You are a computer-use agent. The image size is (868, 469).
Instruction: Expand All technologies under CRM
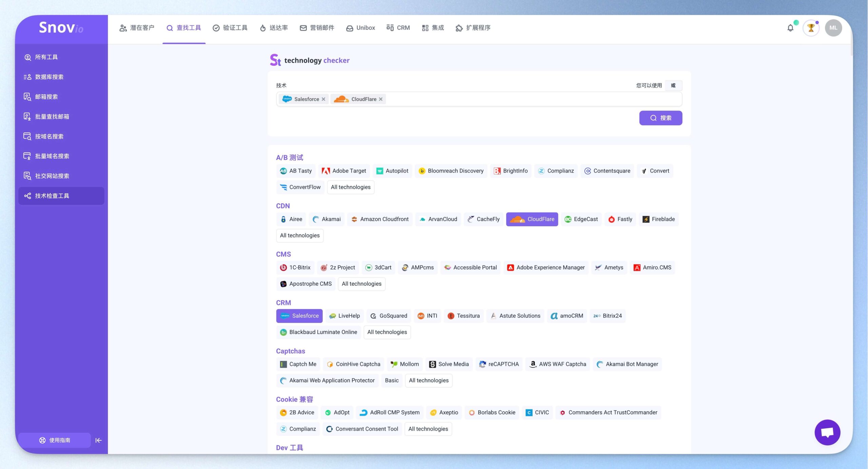(387, 332)
